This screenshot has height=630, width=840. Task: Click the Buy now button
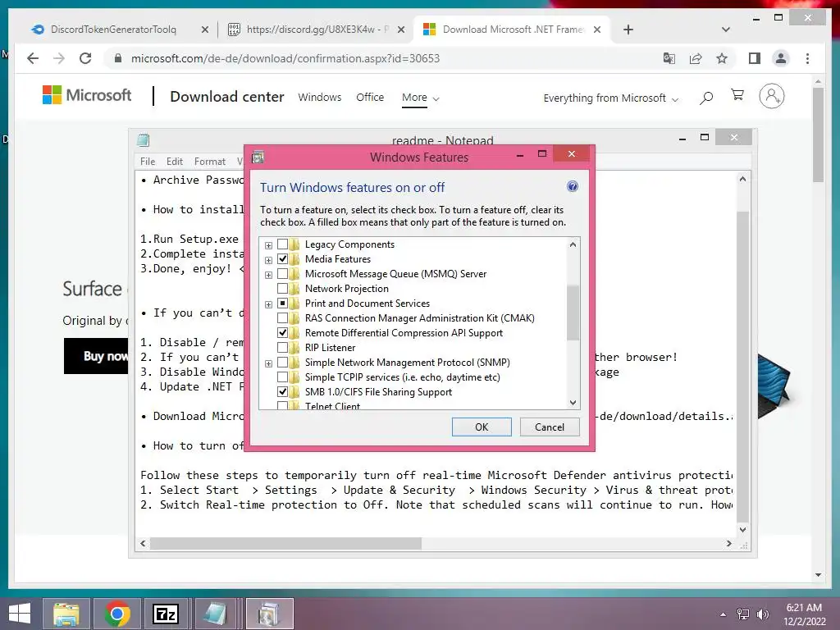click(97, 356)
